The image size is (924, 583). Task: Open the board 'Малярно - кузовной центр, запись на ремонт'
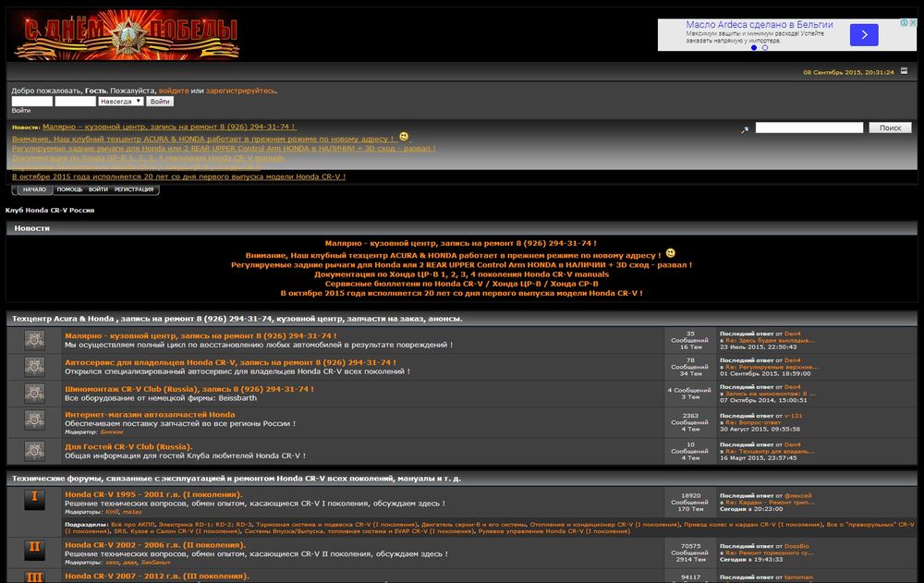click(201, 335)
